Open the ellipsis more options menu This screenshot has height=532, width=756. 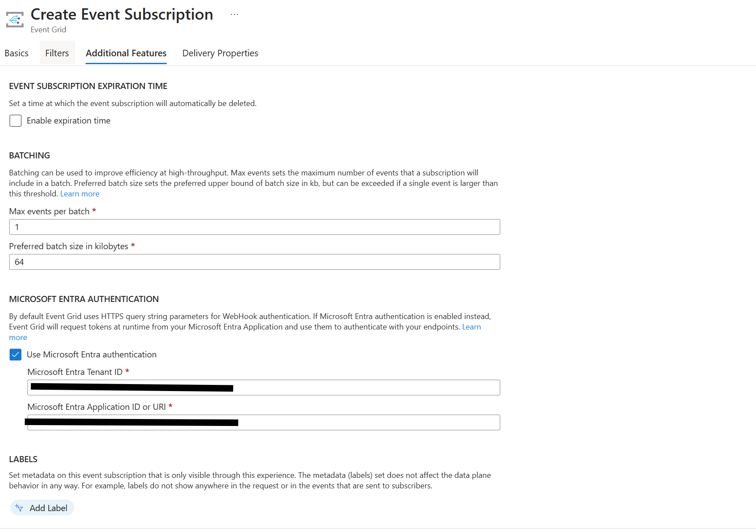[234, 14]
